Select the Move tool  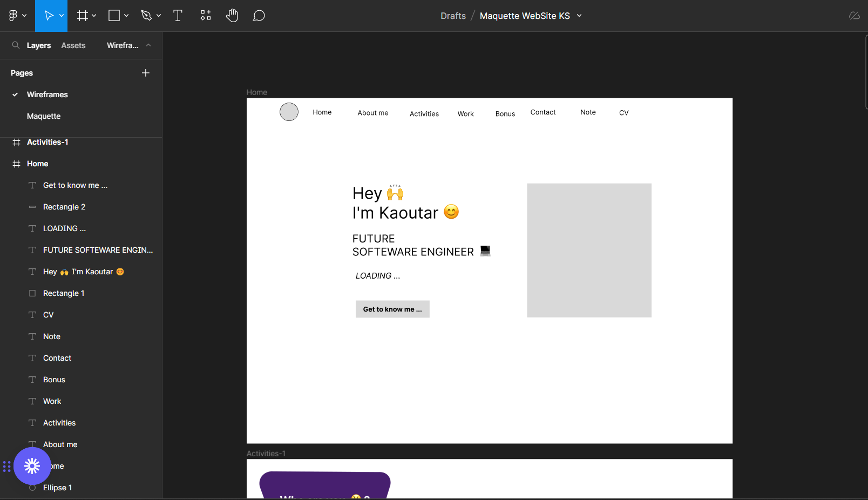(49, 16)
